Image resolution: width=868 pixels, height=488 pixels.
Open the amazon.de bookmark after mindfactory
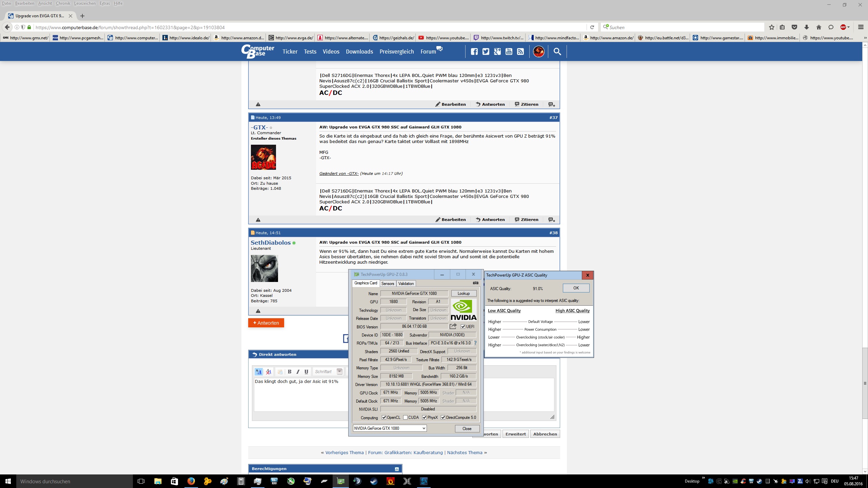tap(608, 38)
